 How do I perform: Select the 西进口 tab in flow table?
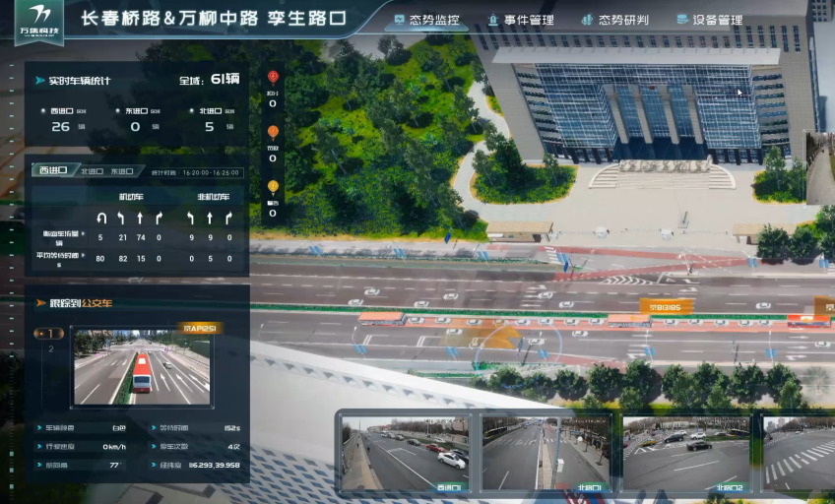[x=53, y=170]
